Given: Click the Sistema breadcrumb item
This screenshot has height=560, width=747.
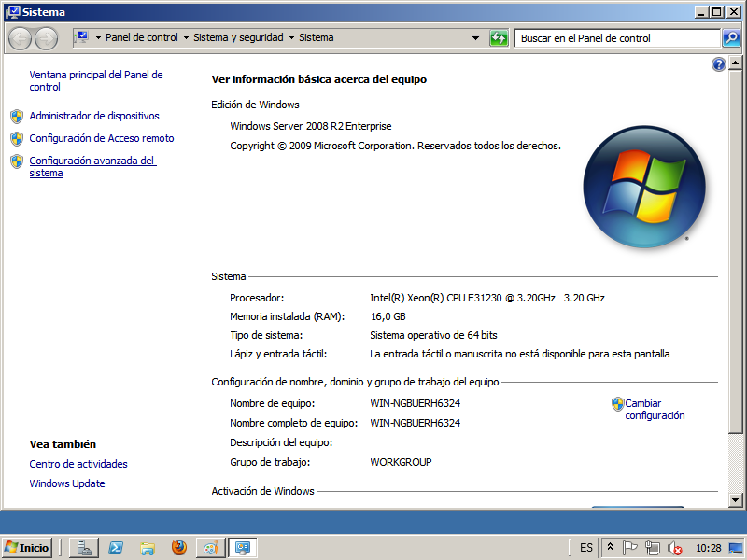Looking at the screenshot, I should tap(317, 37).
